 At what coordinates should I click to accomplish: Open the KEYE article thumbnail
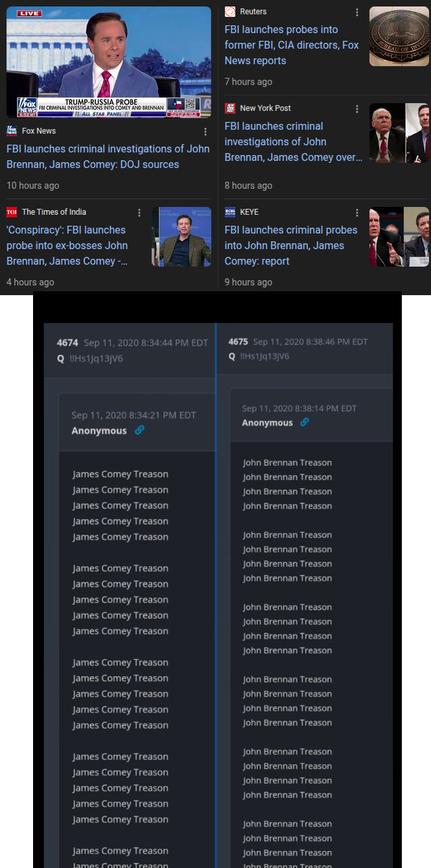pos(399,237)
